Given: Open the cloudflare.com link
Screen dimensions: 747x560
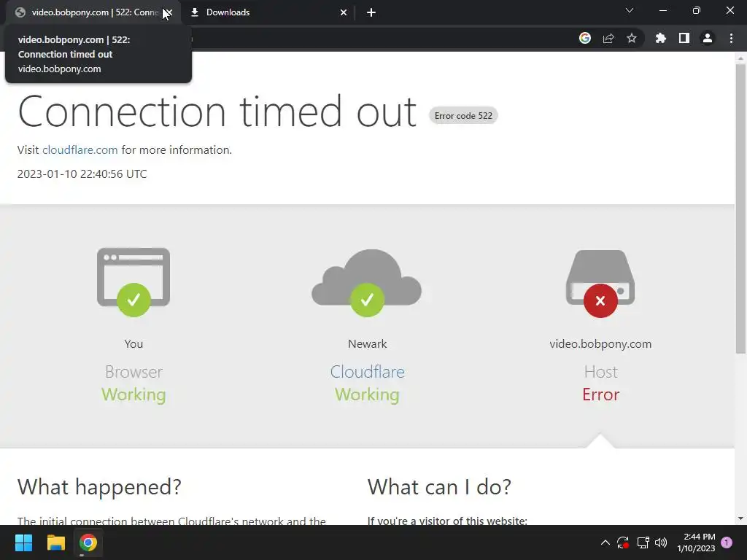Looking at the screenshot, I should [x=80, y=149].
